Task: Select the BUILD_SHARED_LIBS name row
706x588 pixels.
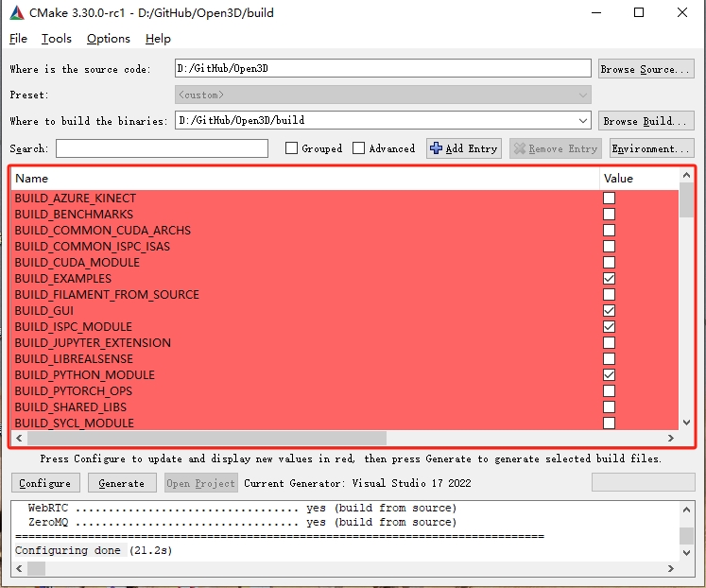Action: pyautogui.click(x=305, y=407)
